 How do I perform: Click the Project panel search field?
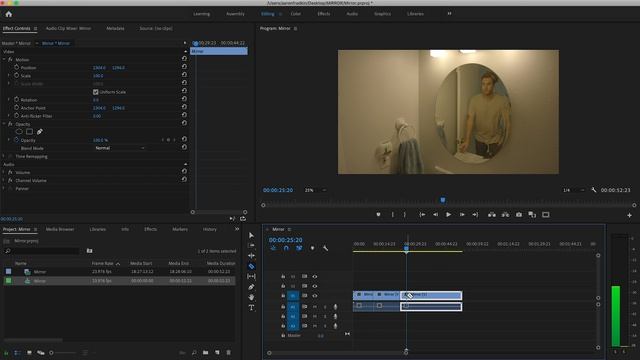pyautogui.click(x=42, y=251)
